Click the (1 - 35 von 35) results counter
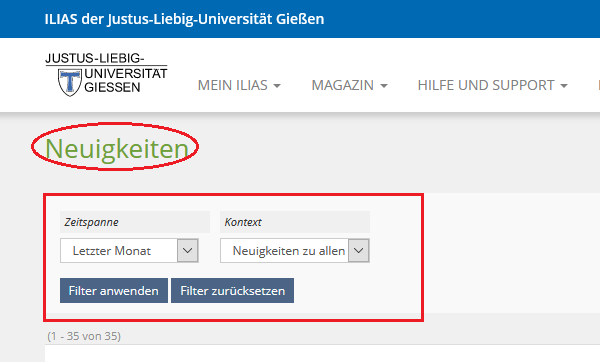600x362 pixels. [x=84, y=336]
